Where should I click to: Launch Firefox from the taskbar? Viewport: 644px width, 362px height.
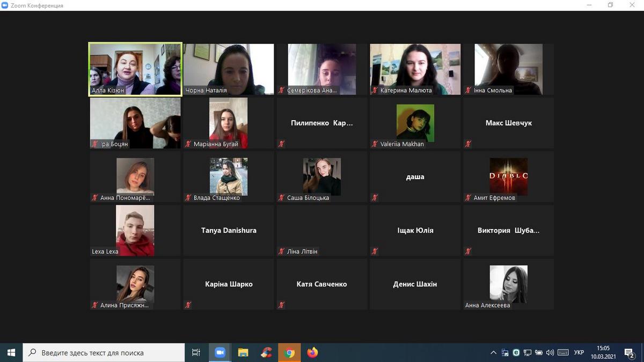click(313, 352)
